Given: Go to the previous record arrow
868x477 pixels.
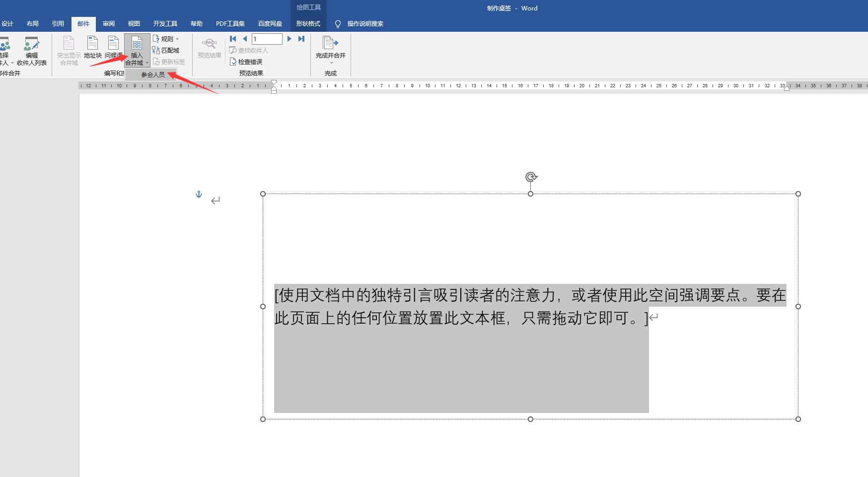Looking at the screenshot, I should [245, 39].
